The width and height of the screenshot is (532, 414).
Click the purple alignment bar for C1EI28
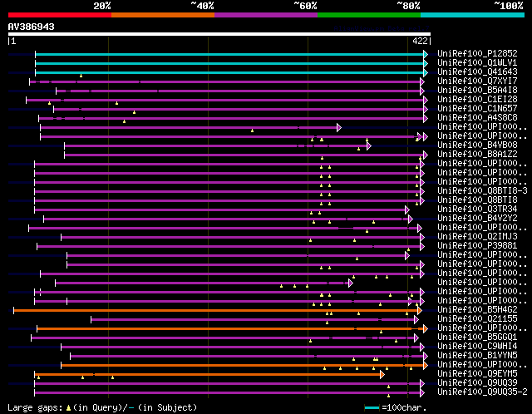tap(225, 100)
